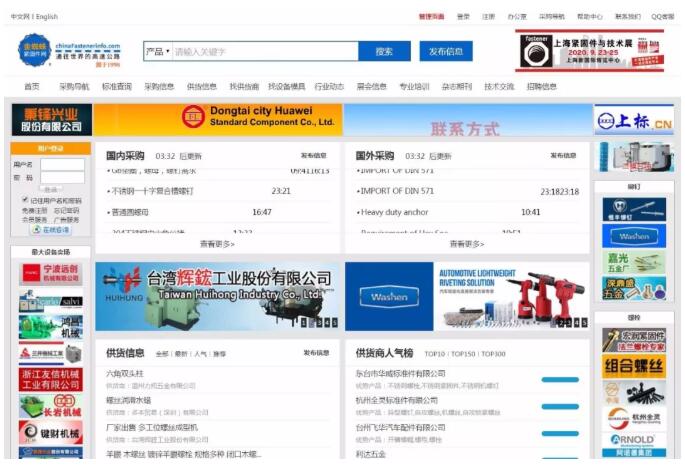Open the Taiwan Huihong Industry carousel banner
The width and height of the screenshot is (685, 467).
click(217, 296)
